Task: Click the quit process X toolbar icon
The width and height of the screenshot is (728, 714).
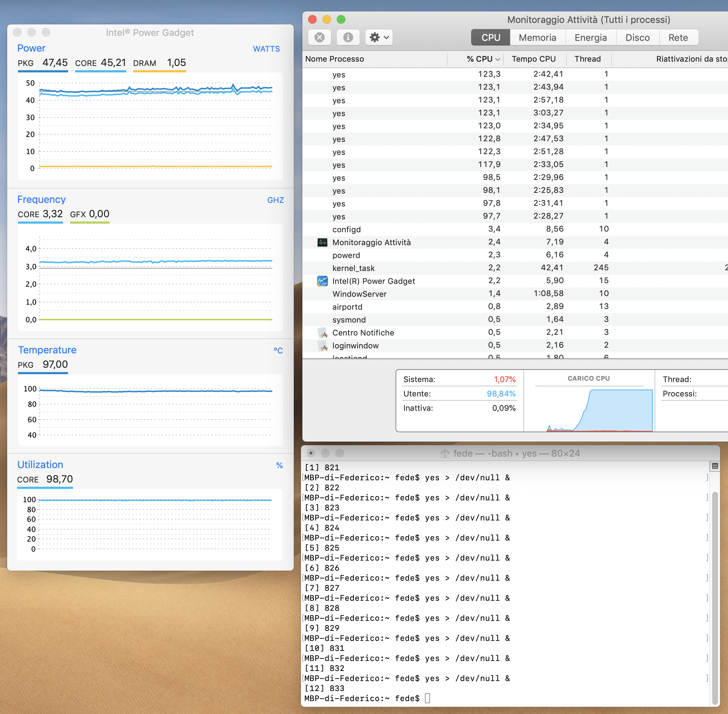Action: pos(319,38)
